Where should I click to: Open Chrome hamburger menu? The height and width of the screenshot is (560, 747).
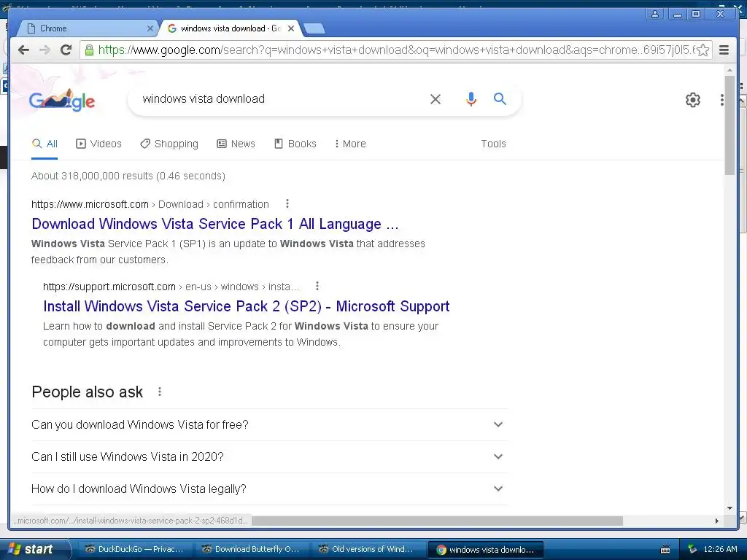click(724, 50)
